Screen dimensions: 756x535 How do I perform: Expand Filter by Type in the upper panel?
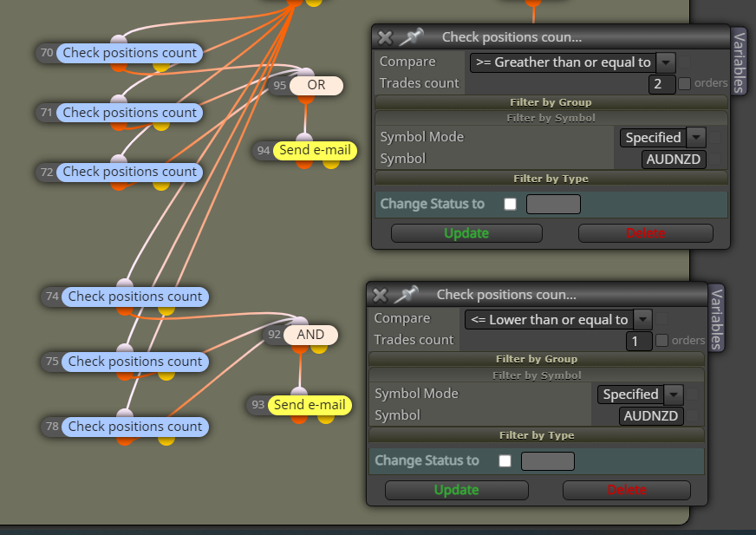tap(551, 179)
